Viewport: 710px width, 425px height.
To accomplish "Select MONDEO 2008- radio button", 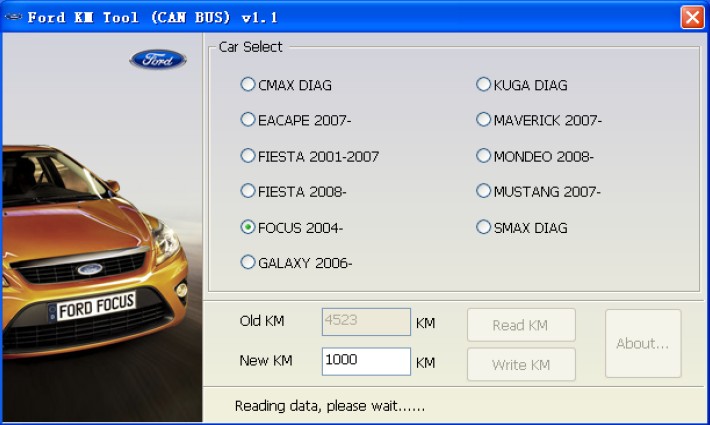I will pos(484,156).
